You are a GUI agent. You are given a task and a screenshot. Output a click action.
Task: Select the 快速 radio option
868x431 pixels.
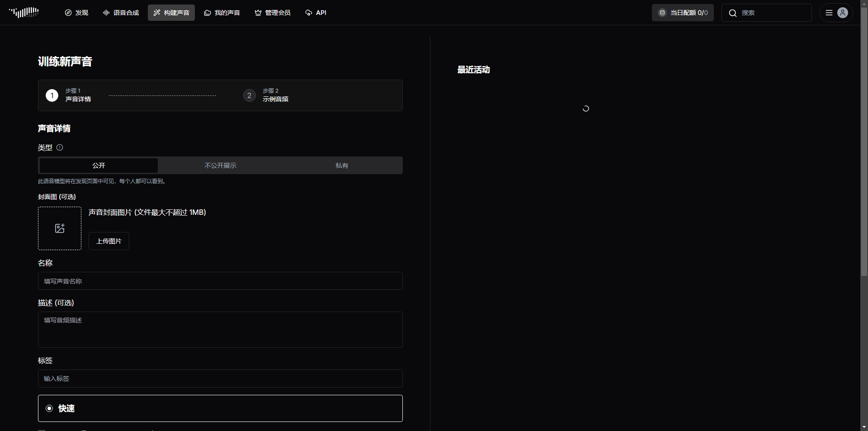point(50,408)
